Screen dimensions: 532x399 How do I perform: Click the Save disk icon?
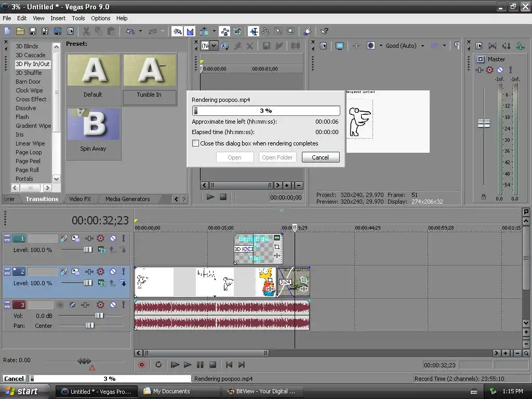33,31
